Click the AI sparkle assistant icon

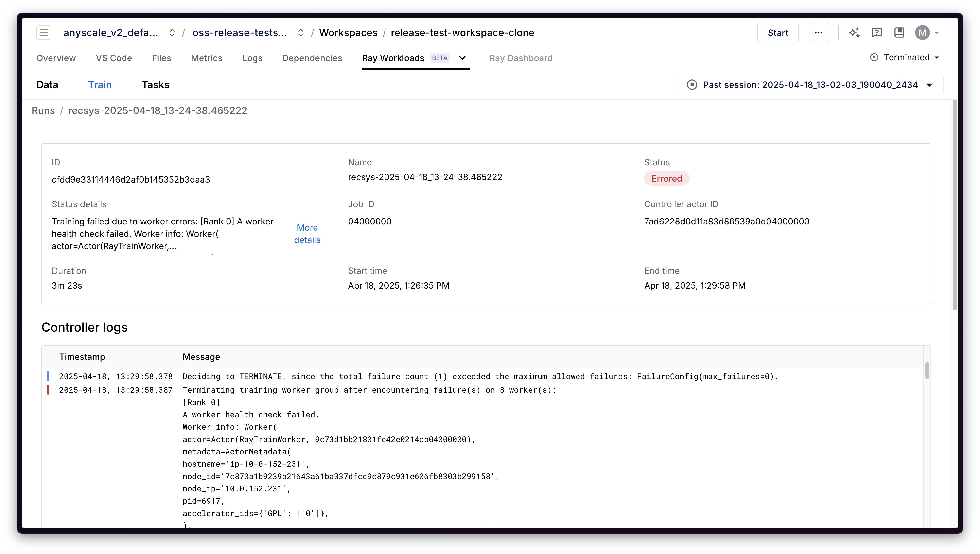(x=855, y=33)
